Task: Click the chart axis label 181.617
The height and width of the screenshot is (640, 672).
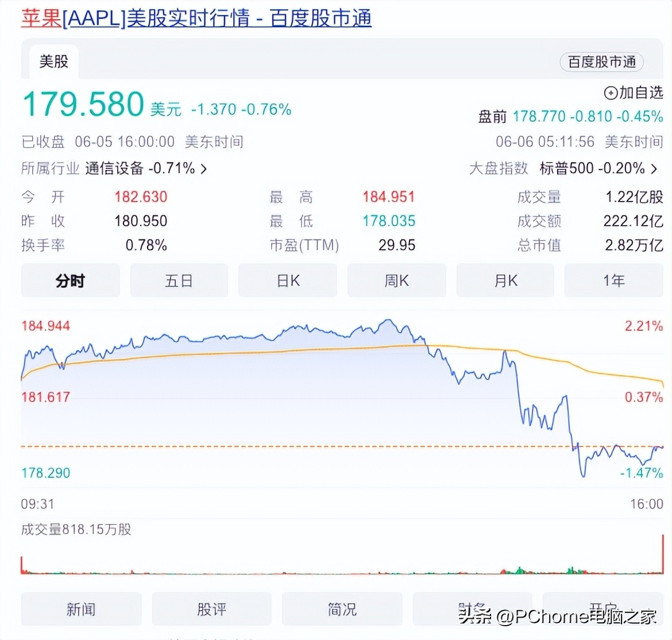Action: click(x=46, y=397)
